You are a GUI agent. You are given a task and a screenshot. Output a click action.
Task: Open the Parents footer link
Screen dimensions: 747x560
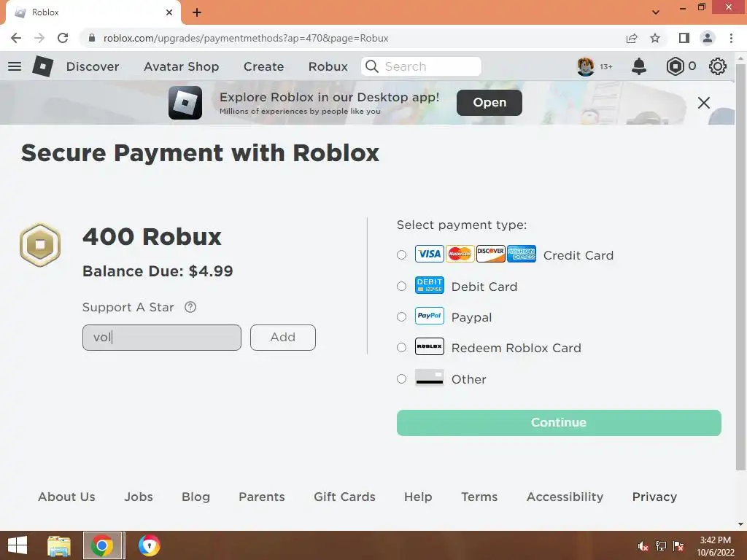pos(262,497)
